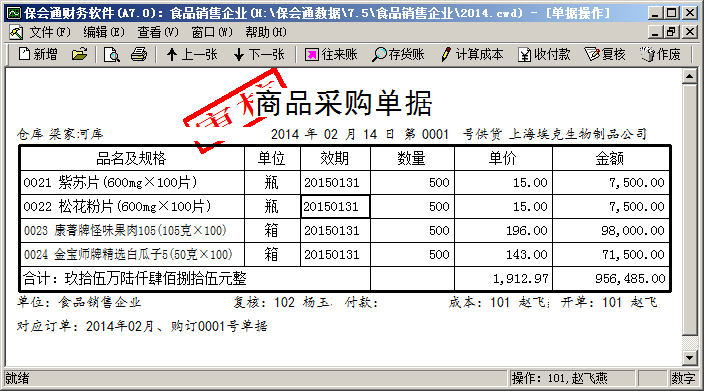Image resolution: width=704 pixels, height=391 pixels.
Task: Click the scrollbar down arrow
Action: (x=689, y=358)
